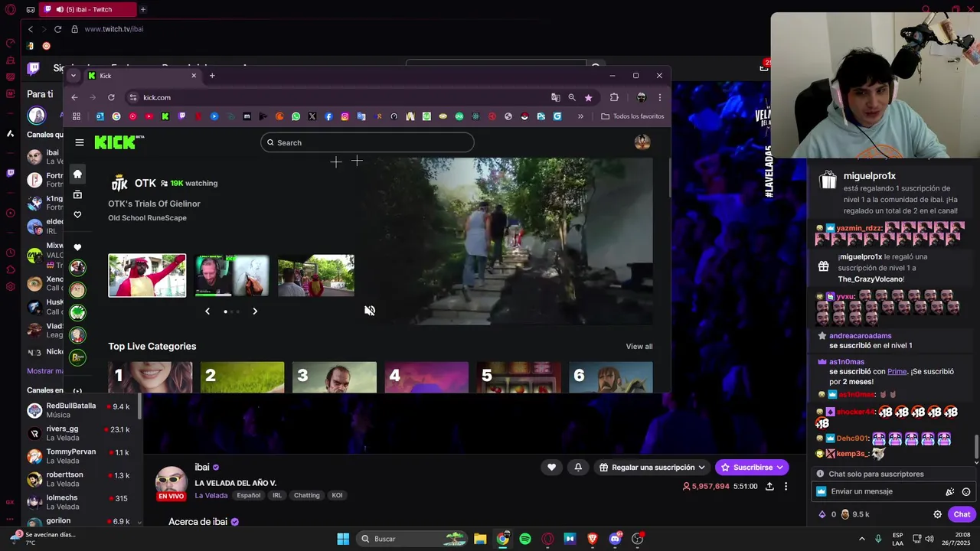Click the Suscribirse button
The height and width of the screenshot is (551, 980).
(752, 467)
